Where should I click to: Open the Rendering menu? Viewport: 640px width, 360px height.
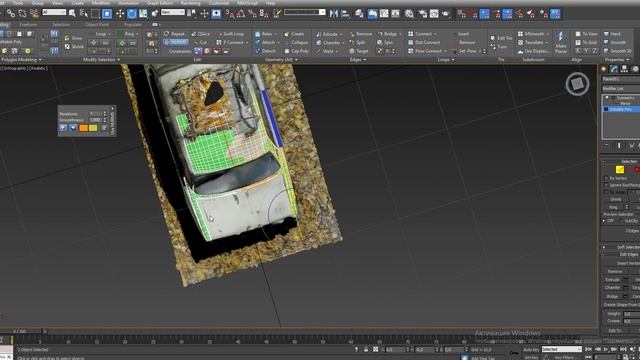click(x=191, y=3)
